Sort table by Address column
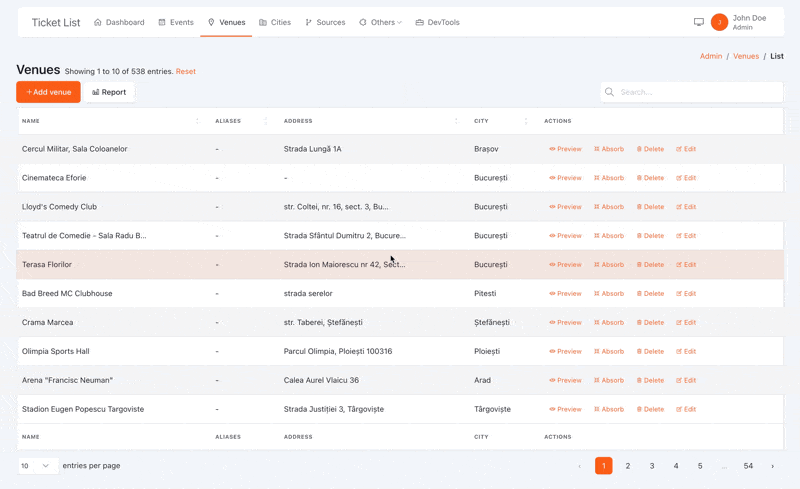Screen dimensions: 800x489 point(298,121)
